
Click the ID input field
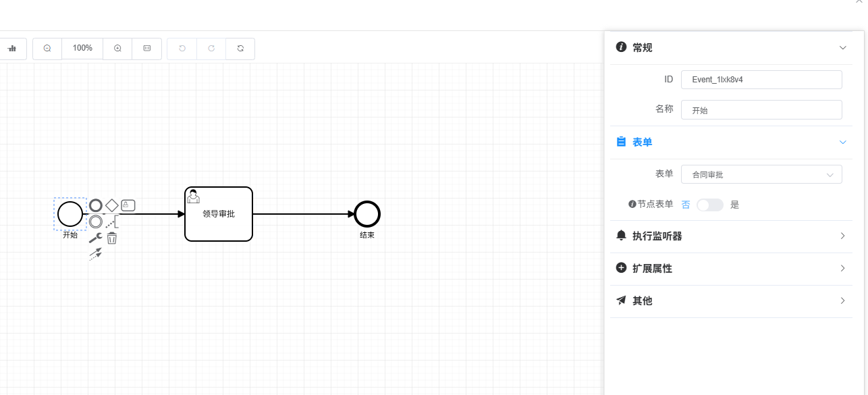tap(761, 80)
